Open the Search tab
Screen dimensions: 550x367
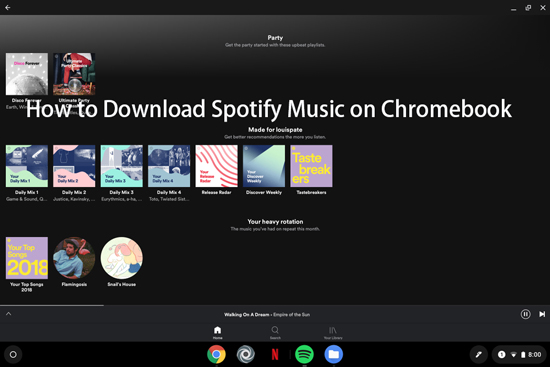(275, 333)
